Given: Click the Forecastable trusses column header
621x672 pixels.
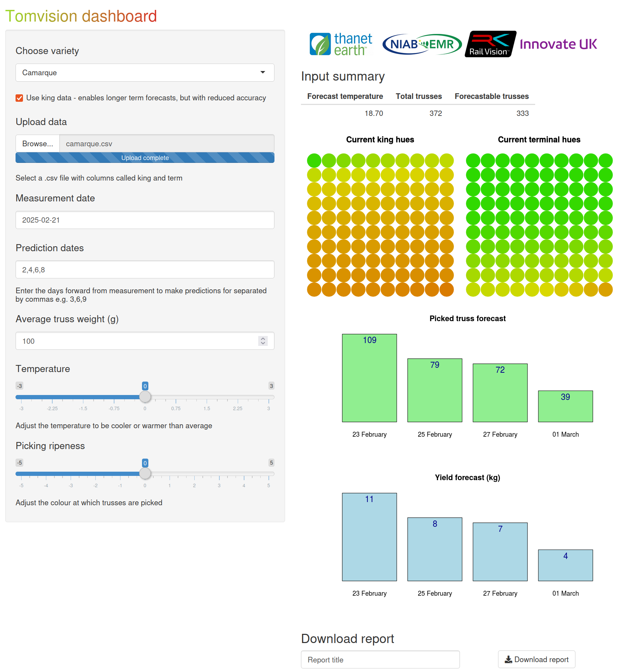Looking at the screenshot, I should [491, 96].
